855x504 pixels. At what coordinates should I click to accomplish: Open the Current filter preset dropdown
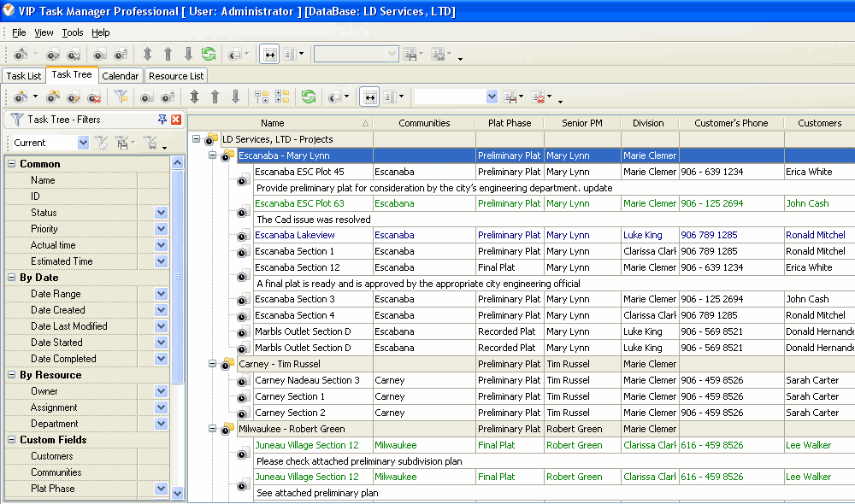click(x=83, y=143)
